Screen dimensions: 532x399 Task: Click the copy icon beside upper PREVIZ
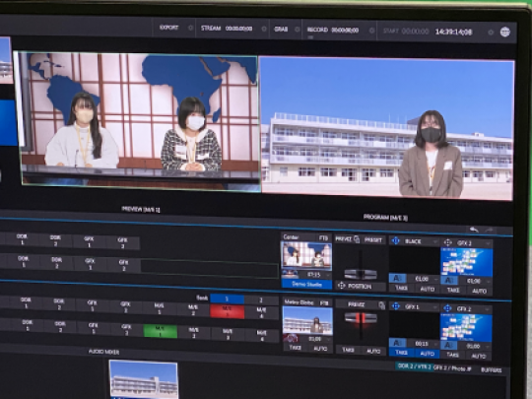pos(357,239)
